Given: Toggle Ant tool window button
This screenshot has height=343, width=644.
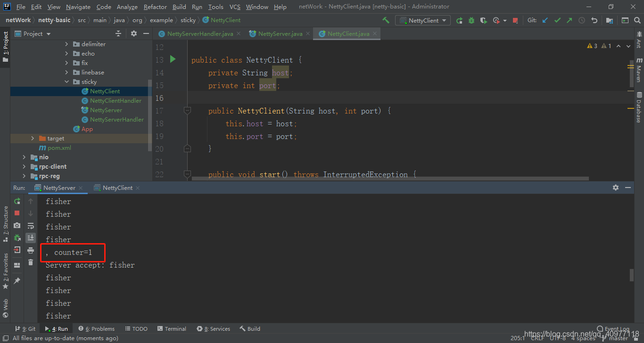Looking at the screenshot, I should coord(639,40).
